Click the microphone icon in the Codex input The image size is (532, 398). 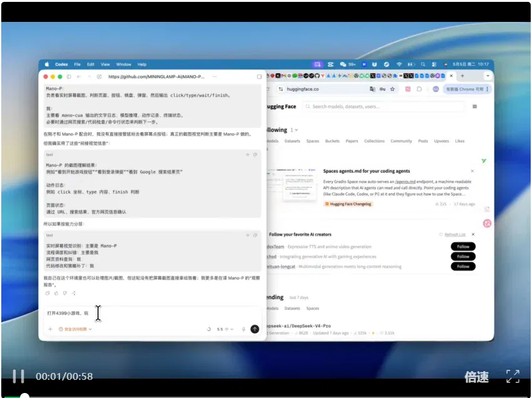(x=243, y=329)
